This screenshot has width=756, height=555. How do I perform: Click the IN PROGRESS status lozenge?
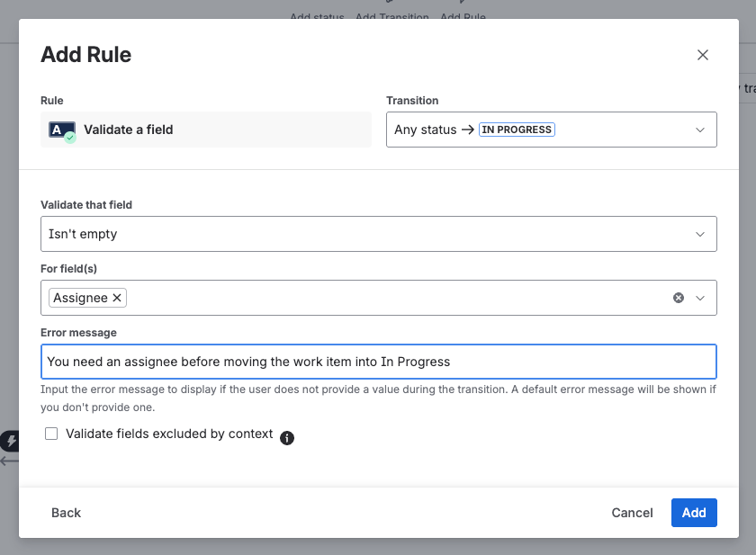click(517, 129)
